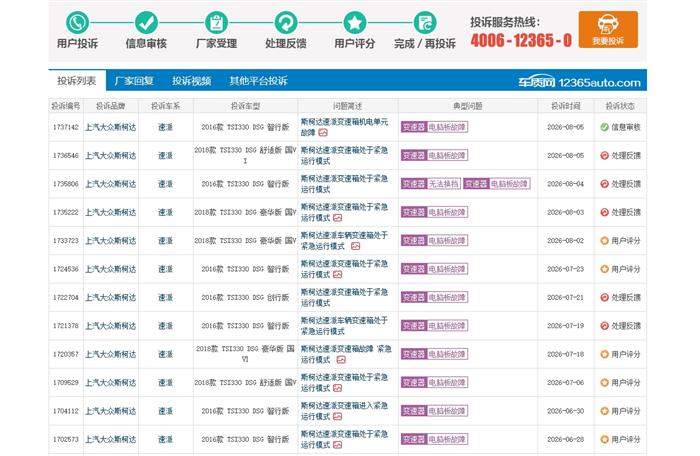Open image icon in complaint 1704112 description

point(338,416)
